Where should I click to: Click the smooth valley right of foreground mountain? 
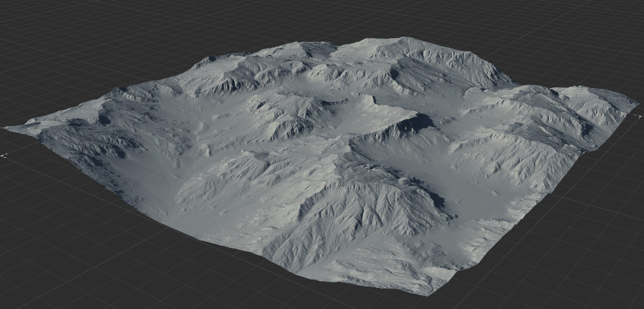473,197
